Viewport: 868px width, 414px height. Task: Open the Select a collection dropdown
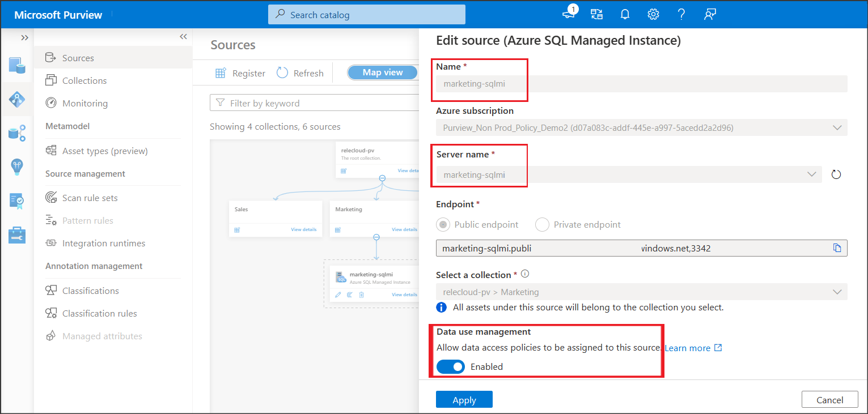coord(837,292)
